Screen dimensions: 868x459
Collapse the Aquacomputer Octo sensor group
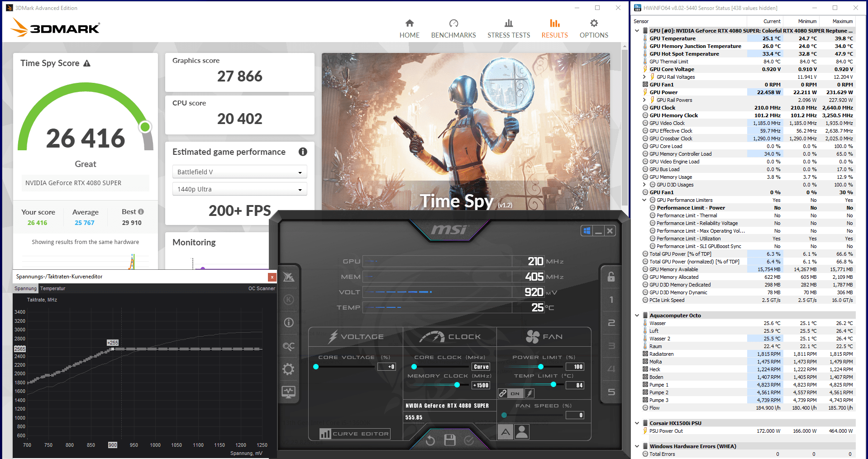[637, 316]
